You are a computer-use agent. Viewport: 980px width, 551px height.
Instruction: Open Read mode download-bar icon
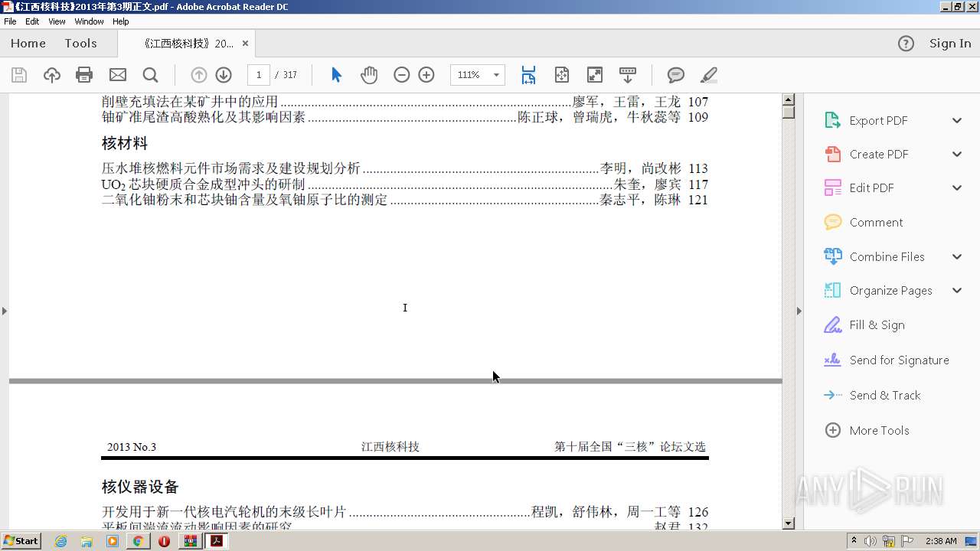click(628, 75)
